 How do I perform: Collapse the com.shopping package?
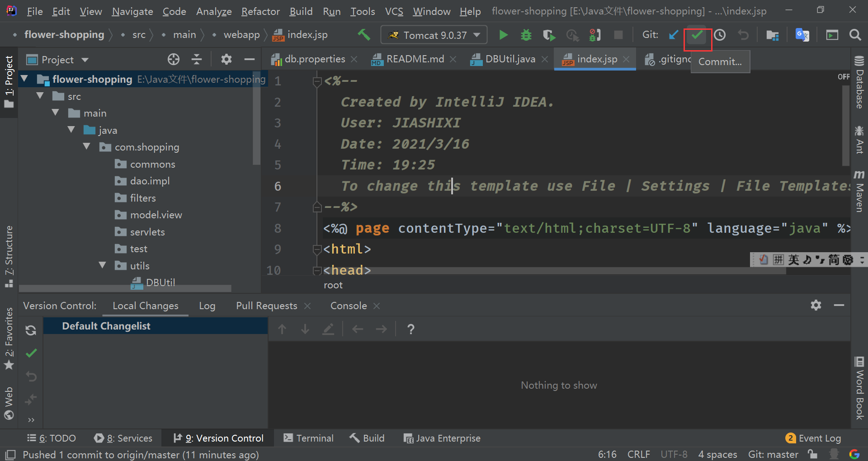[x=87, y=146]
